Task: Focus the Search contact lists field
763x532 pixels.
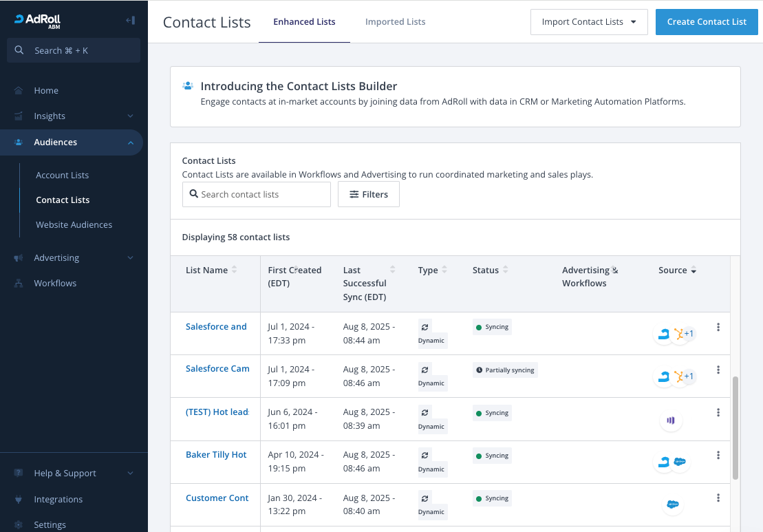Action: click(261, 195)
